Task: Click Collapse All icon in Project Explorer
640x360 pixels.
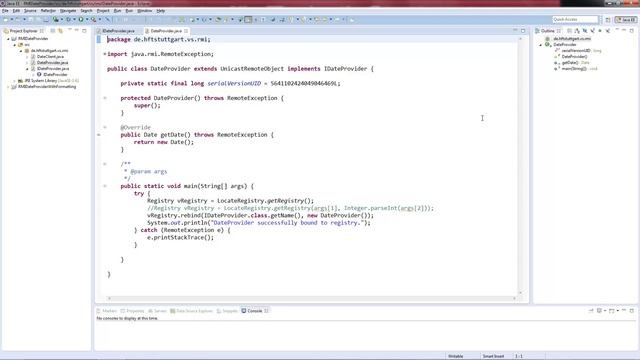Action: 53,31
